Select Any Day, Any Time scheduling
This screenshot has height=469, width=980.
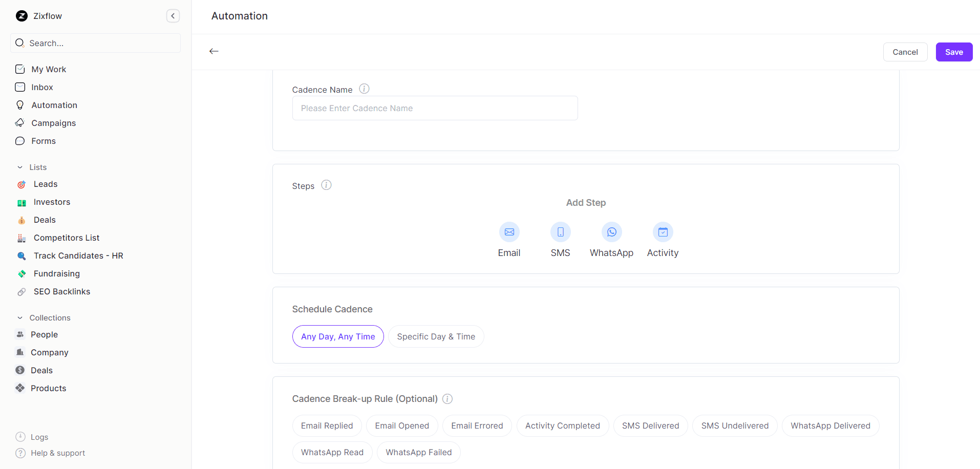(337, 336)
